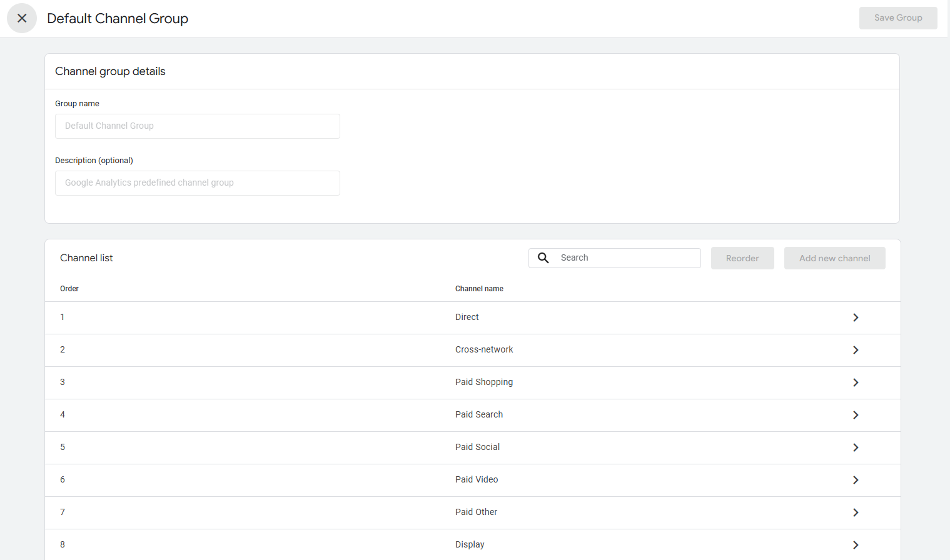Expand the Paid Video row chevron
Screen dimensions: 950x560
[856, 480]
